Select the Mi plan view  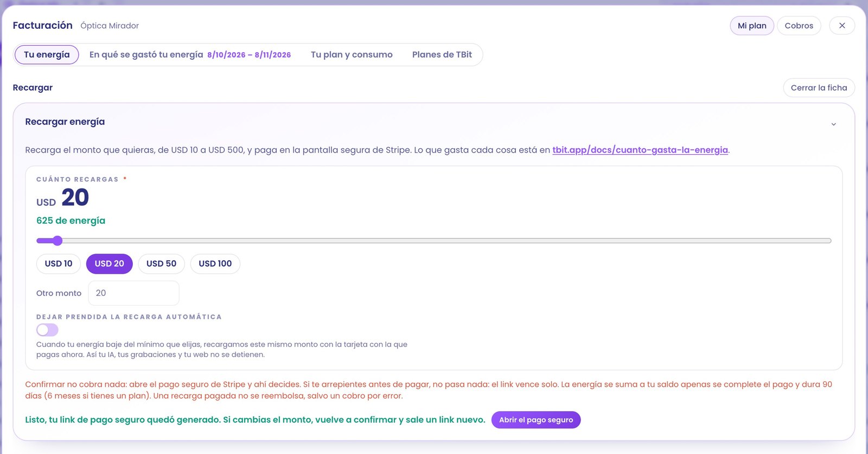(x=752, y=26)
